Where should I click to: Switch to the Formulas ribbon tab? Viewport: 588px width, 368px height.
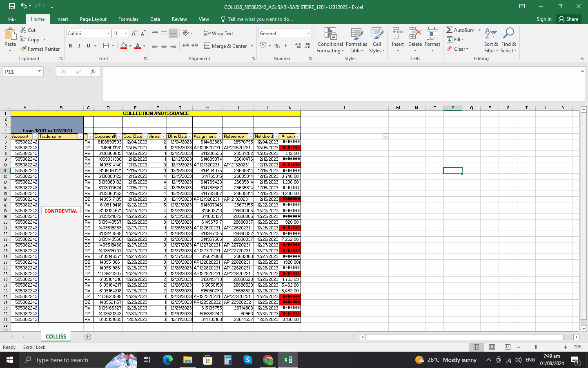pyautogui.click(x=128, y=19)
